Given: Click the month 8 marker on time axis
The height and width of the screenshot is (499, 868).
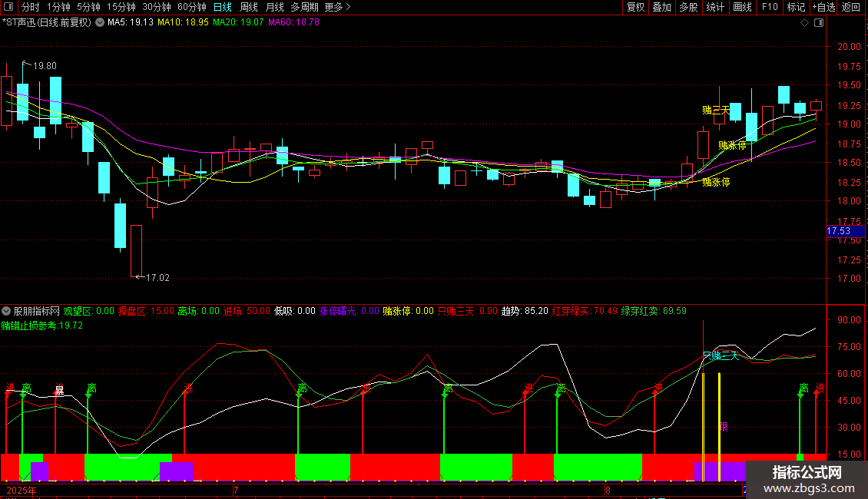Looking at the screenshot, I should (x=608, y=491).
